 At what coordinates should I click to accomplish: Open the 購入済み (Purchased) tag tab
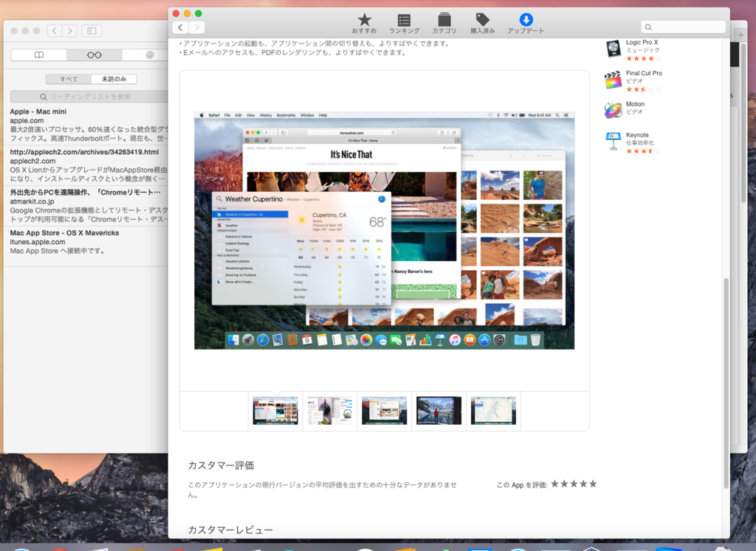click(x=483, y=23)
